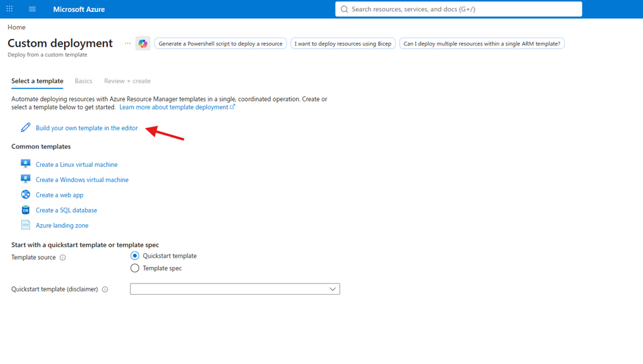Open the Copilot icon beside the title
The image size is (643, 364).
point(142,44)
